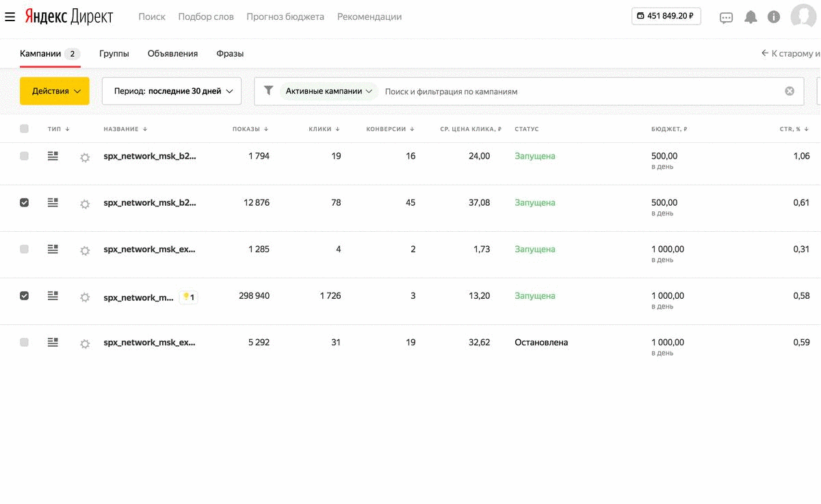821x504 pixels.
Task: Open the yellow Действия dropdown
Action: pyautogui.click(x=55, y=91)
